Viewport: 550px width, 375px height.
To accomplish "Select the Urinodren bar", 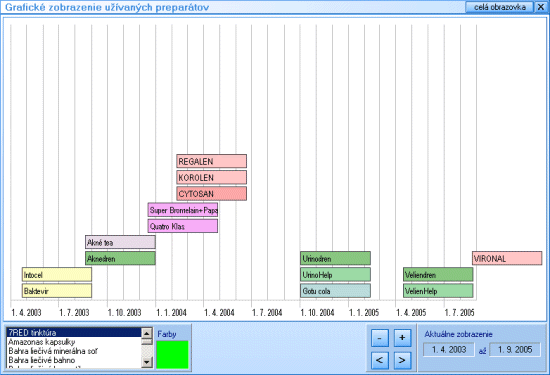I will (335, 259).
